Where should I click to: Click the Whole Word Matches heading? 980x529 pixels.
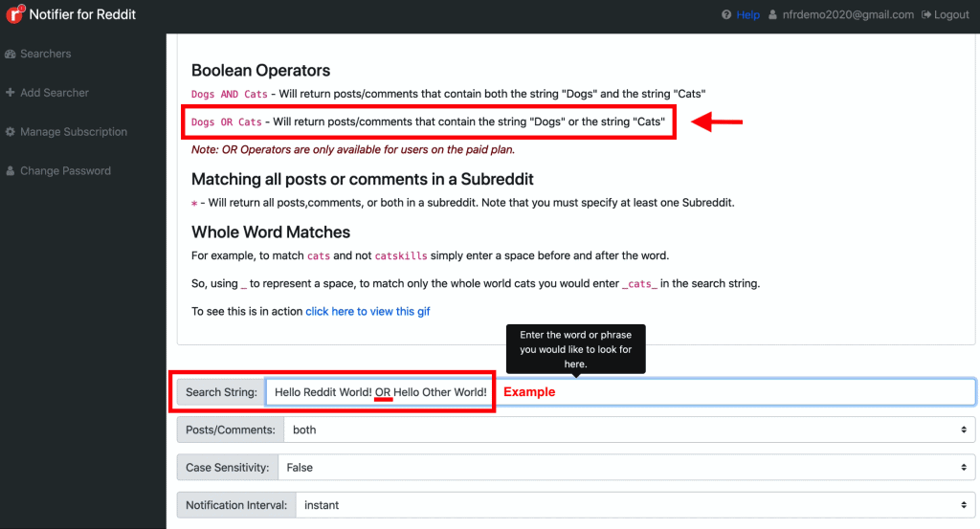271,231
